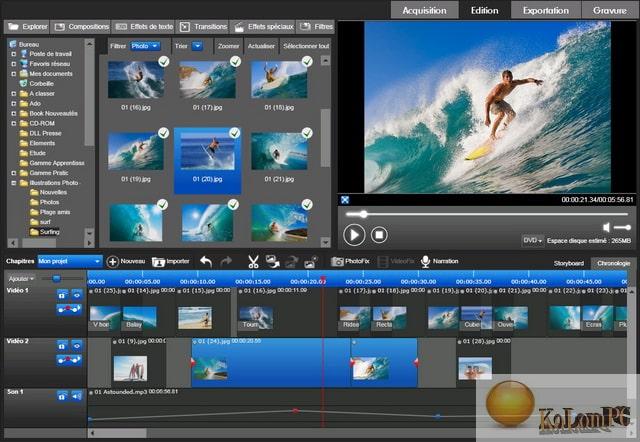
Task: Select thumbnail 01 (21).jpg in browser
Action: click(279, 151)
